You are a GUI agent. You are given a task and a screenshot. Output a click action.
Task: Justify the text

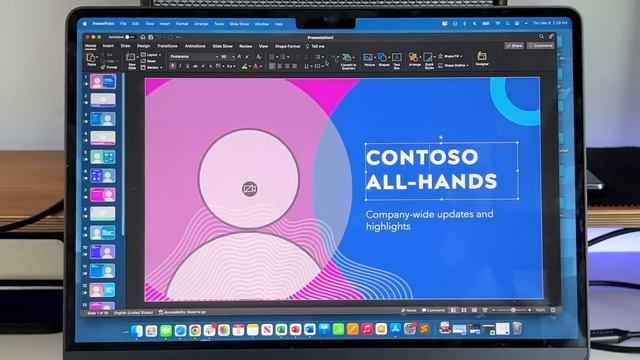coord(295,66)
